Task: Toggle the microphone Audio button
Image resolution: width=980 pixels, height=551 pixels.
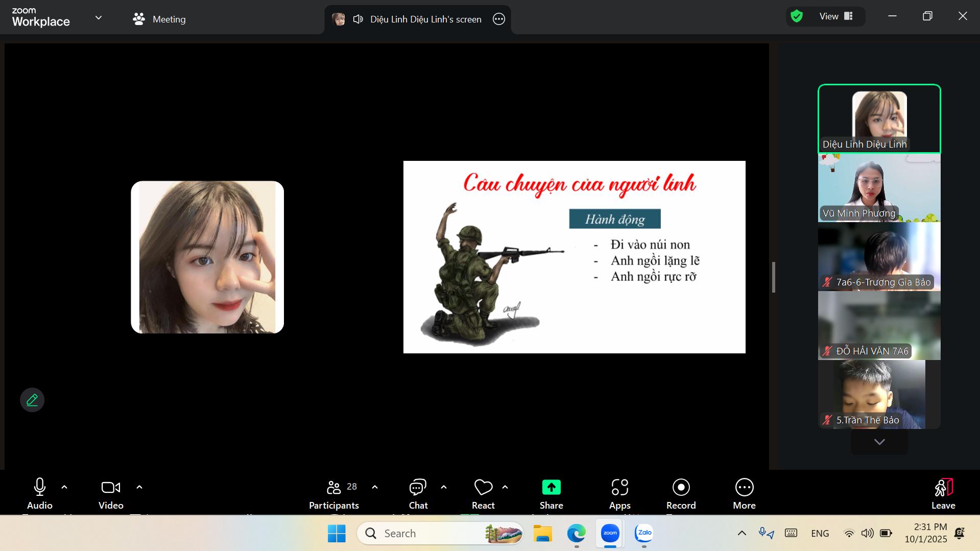Action: (40, 488)
